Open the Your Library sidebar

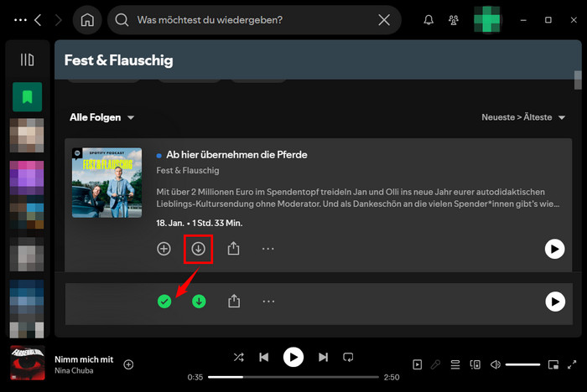(27, 60)
